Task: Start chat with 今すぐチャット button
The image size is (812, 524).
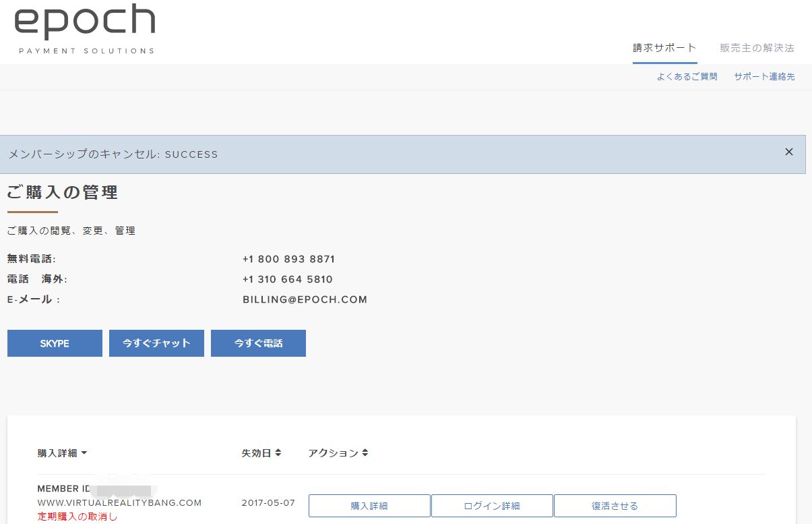Action: [x=156, y=343]
